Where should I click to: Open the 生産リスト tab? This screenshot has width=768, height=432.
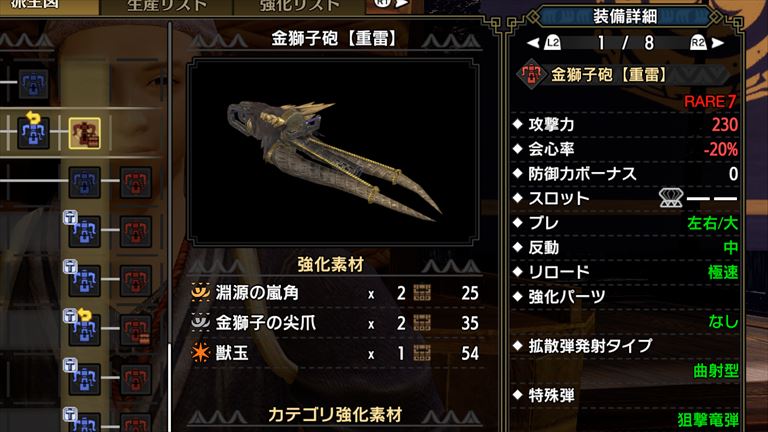(167, 5)
